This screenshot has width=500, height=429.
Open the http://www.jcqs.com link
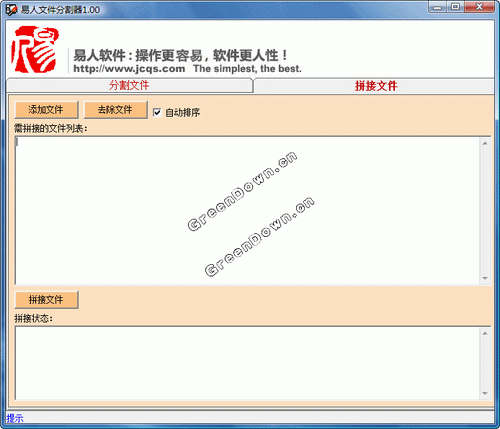coord(129,69)
